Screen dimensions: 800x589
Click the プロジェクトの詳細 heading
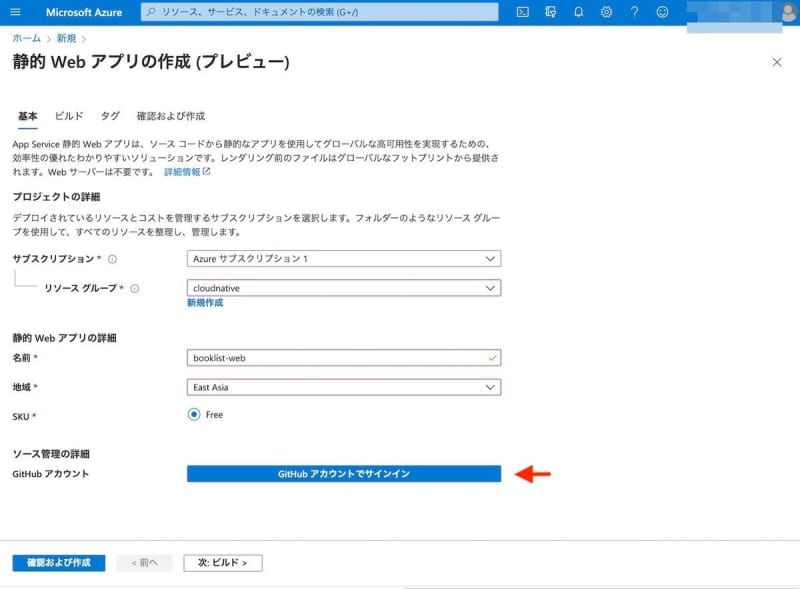[x=56, y=197]
